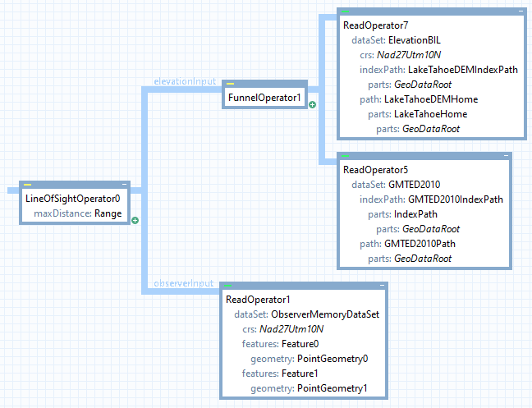Collapse the ReadOperator7 node with minimize dash

[519, 11]
